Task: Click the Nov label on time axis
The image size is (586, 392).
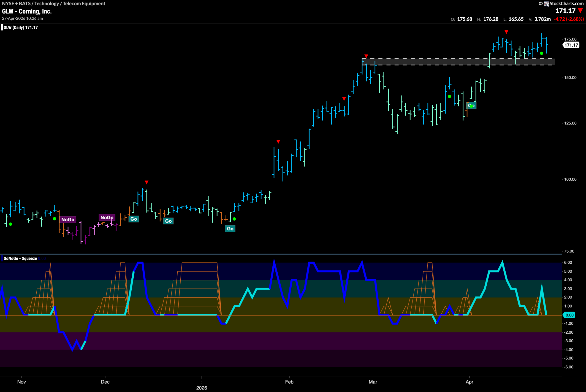Action: pyautogui.click(x=22, y=382)
